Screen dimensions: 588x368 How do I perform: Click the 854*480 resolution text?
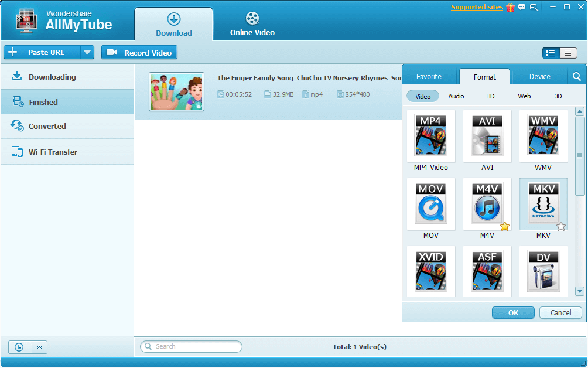point(357,94)
